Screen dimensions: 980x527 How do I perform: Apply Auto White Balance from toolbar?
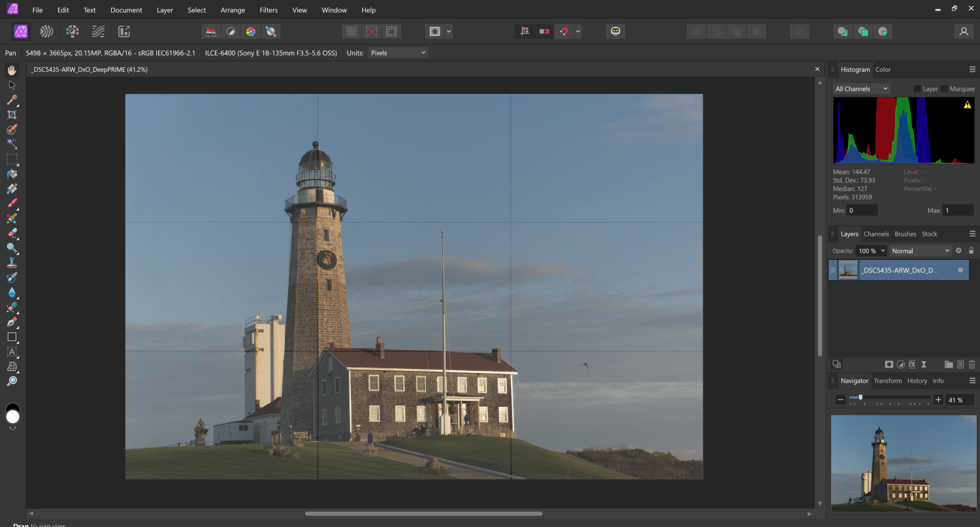[270, 31]
